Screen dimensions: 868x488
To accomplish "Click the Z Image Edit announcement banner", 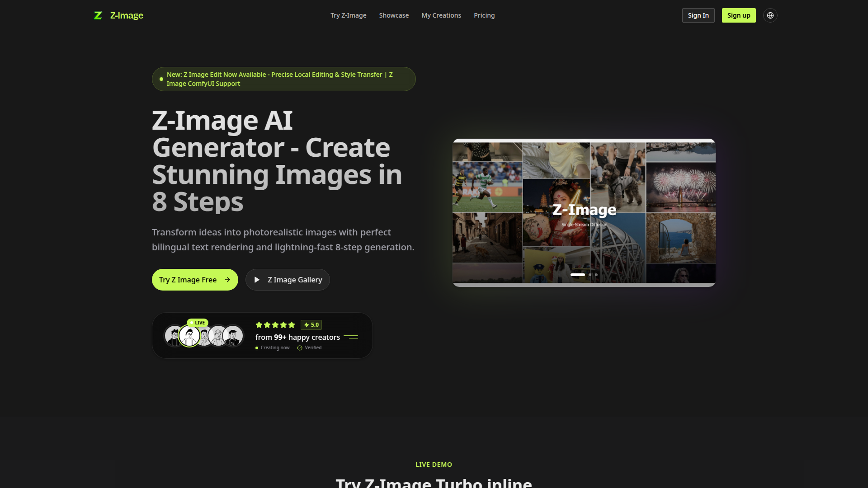I will coord(283,79).
